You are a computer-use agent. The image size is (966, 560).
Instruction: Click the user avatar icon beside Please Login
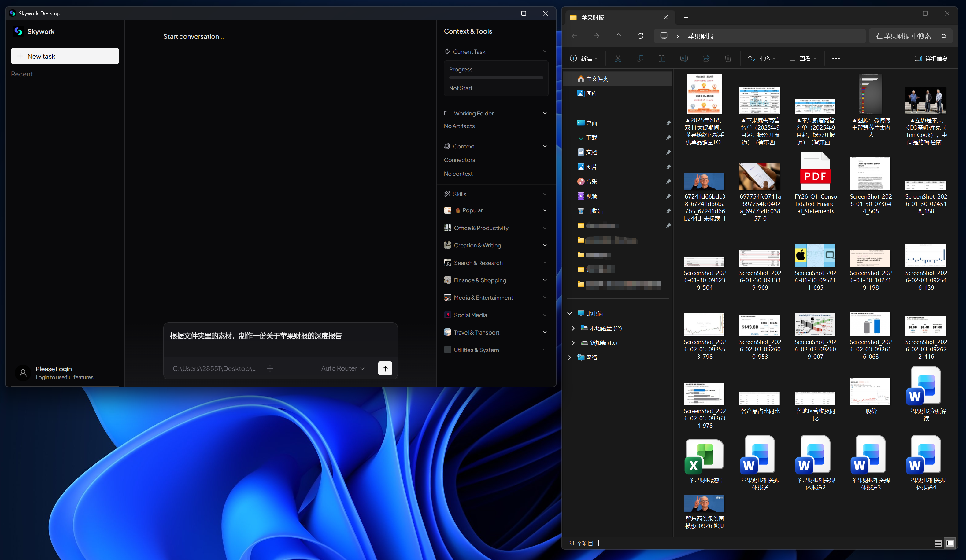[x=23, y=372]
